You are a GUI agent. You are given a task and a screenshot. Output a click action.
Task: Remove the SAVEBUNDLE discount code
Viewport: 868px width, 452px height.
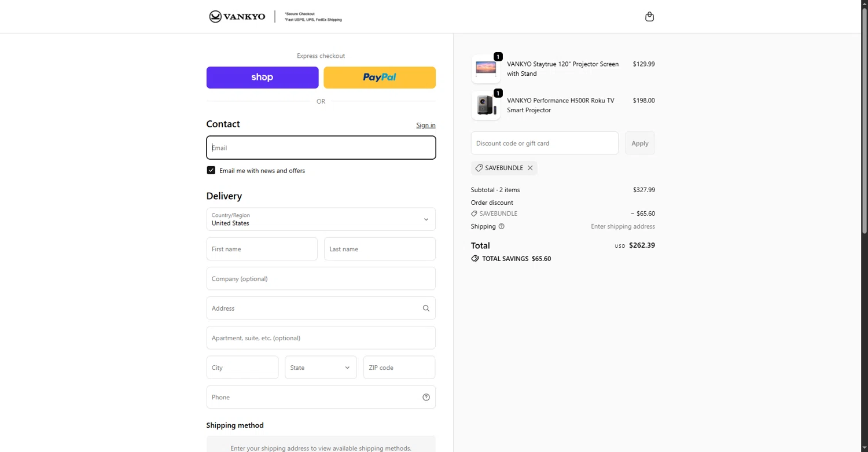530,168
